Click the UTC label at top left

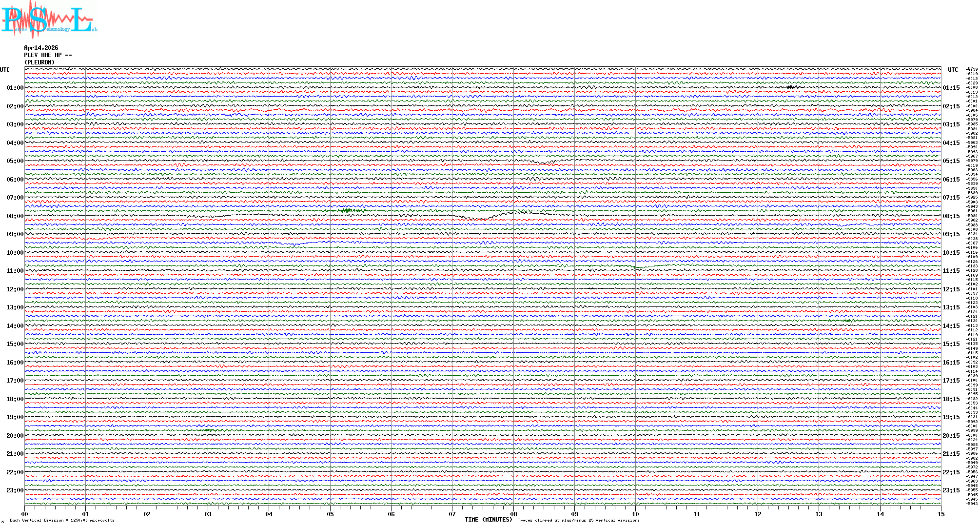[x=5, y=70]
